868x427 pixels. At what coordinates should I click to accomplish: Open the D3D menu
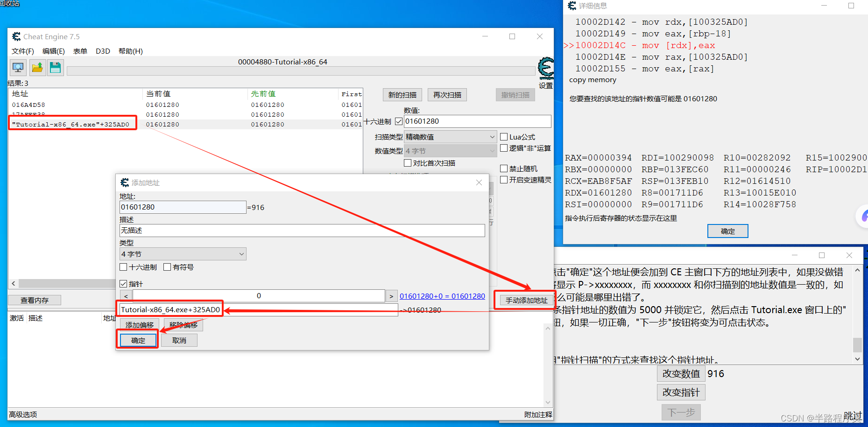point(103,51)
